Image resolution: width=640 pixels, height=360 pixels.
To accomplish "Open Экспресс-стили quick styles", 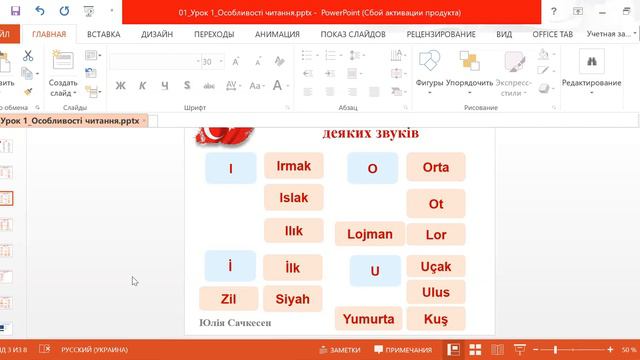I will (x=513, y=73).
